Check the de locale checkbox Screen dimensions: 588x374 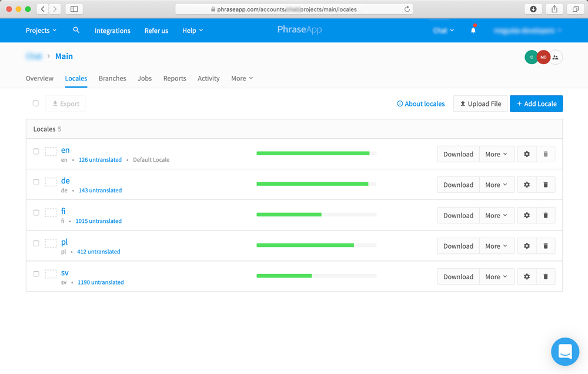36,182
